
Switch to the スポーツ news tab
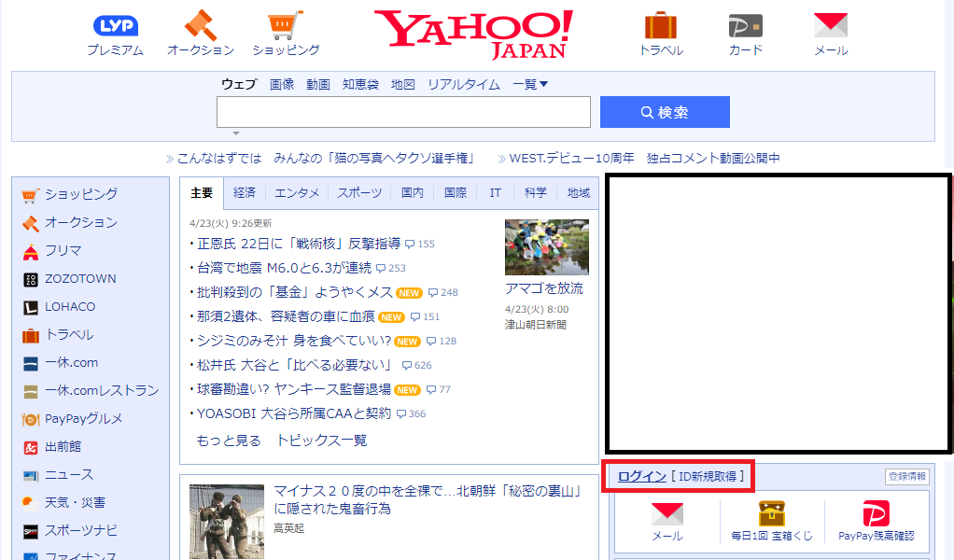(359, 193)
